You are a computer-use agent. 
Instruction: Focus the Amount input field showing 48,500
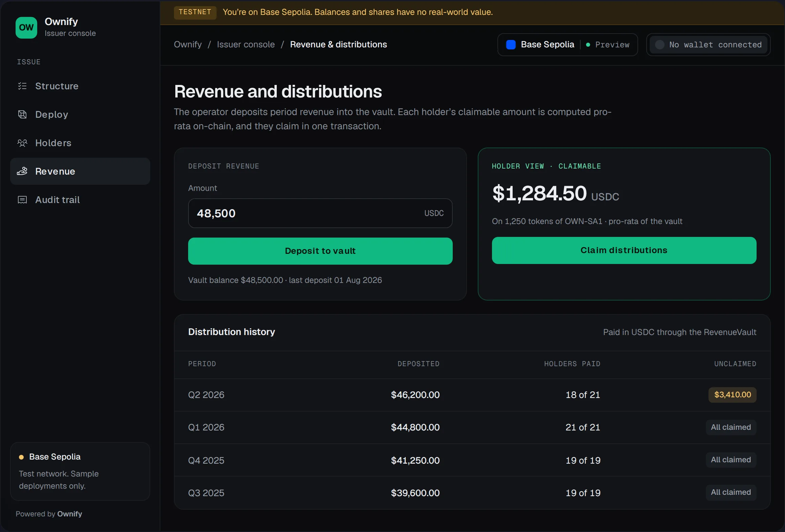tap(320, 213)
